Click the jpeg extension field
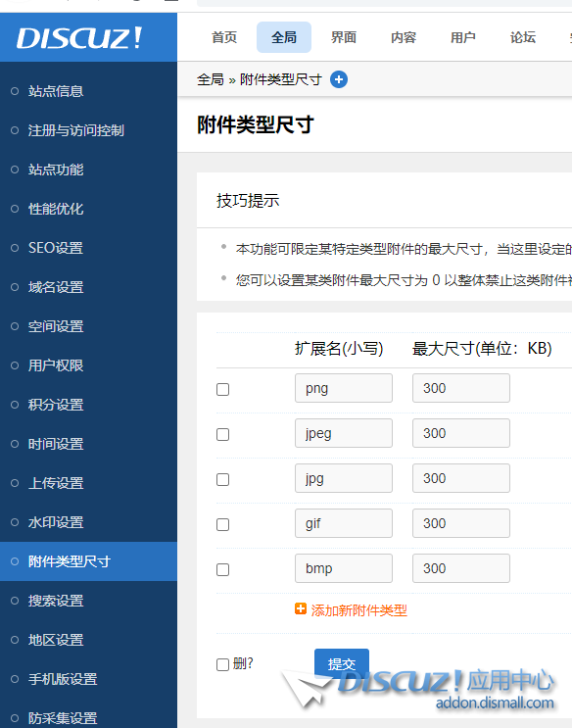 coord(344,433)
